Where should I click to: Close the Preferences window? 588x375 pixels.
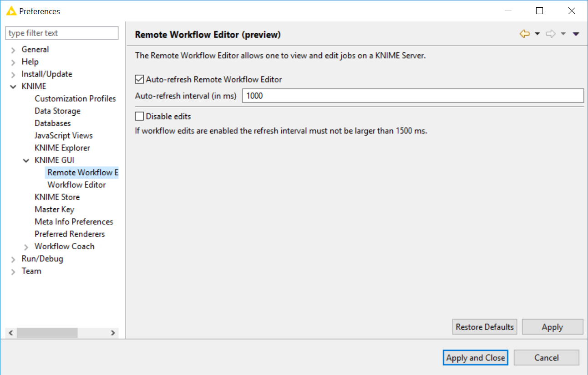(572, 11)
